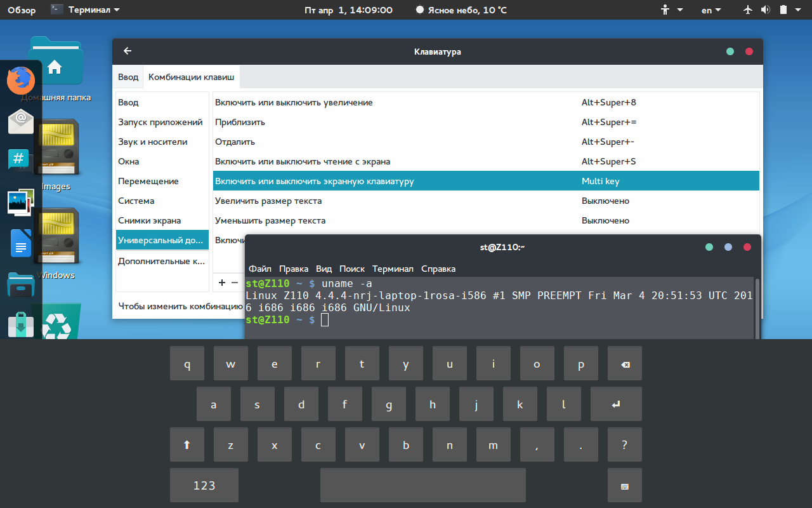Image resolution: width=812 pixels, height=508 pixels.
Task: Hide on-screen keyboard via keyboard icon
Action: [x=625, y=485]
